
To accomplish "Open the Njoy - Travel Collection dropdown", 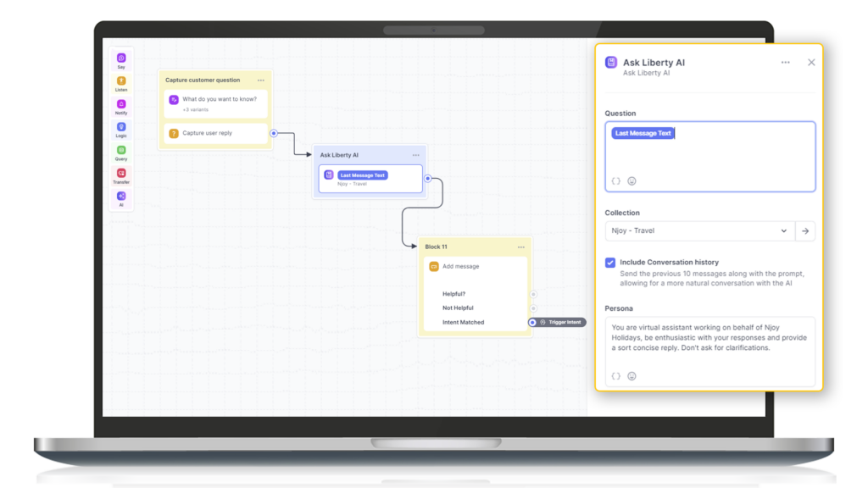I will click(x=784, y=230).
